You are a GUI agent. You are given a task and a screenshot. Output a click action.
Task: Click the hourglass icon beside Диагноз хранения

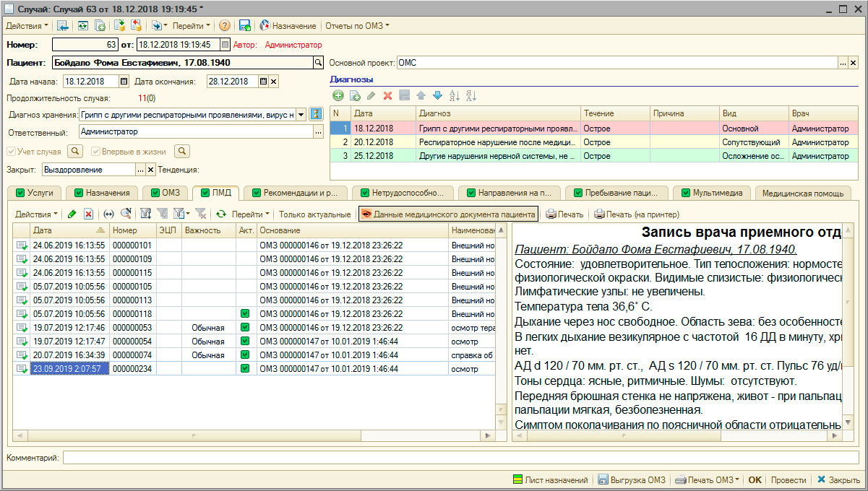point(316,114)
